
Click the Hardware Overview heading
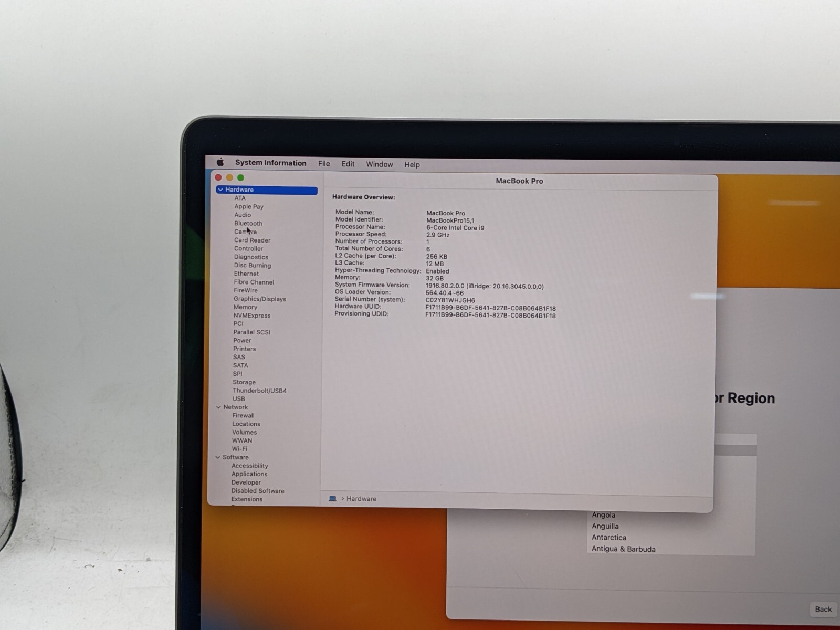(363, 197)
